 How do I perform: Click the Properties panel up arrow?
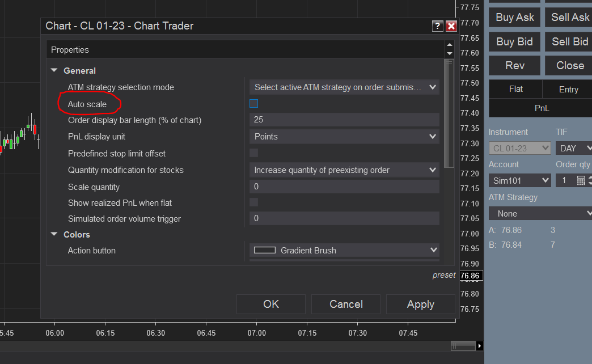[449, 45]
